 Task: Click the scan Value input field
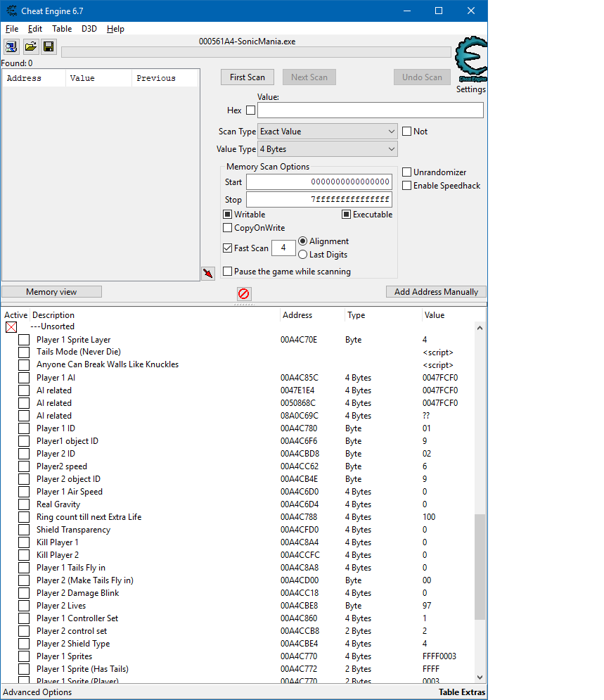click(370, 110)
